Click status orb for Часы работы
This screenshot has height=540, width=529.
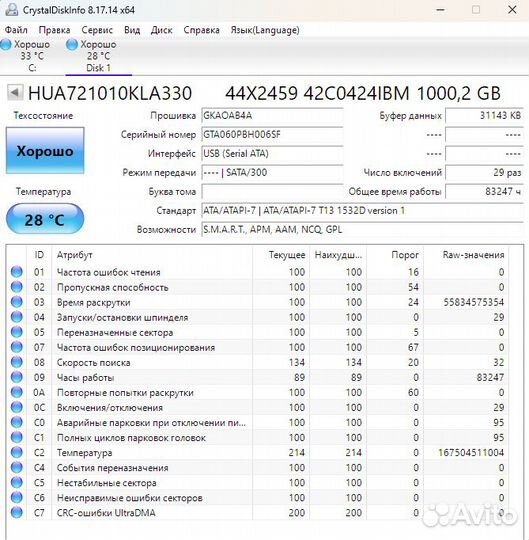click(x=17, y=377)
